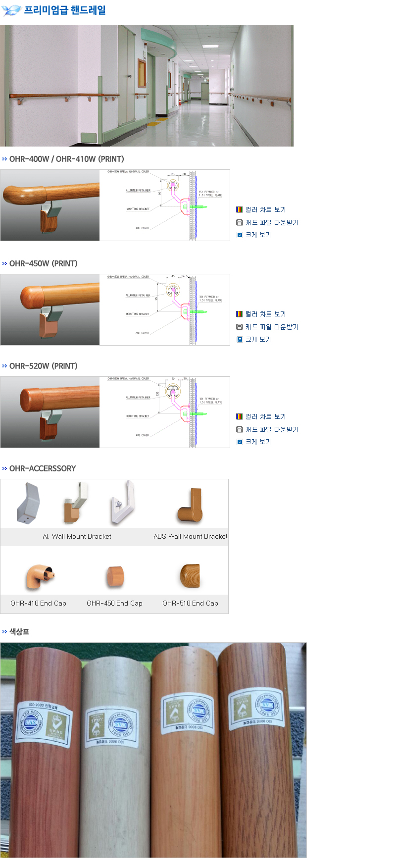
Task: Click color chart icon for OHR-400W
Action: (x=239, y=209)
